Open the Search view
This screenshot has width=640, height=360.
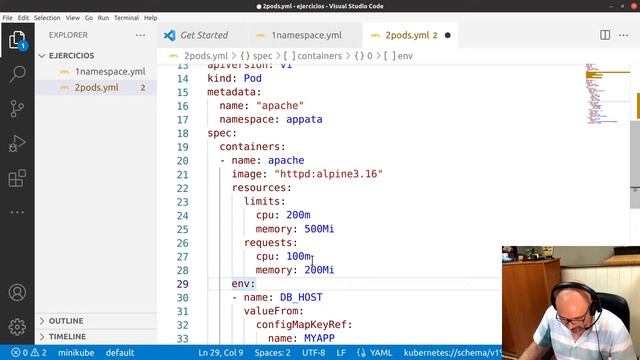click(17, 74)
